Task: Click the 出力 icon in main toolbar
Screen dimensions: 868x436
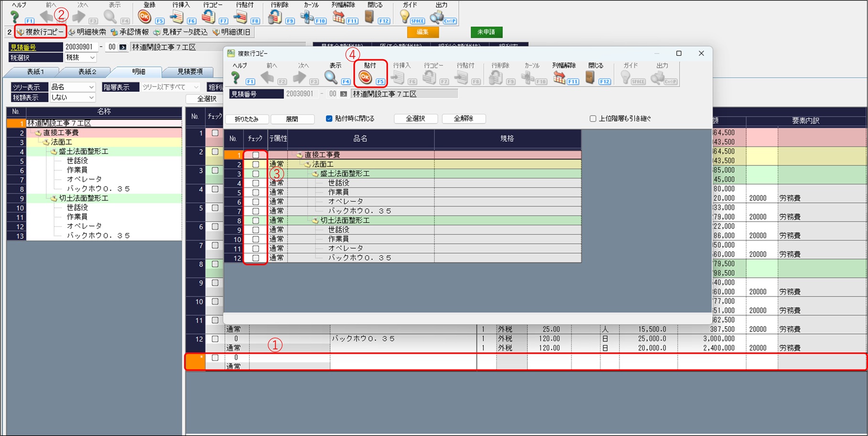Action: point(437,17)
